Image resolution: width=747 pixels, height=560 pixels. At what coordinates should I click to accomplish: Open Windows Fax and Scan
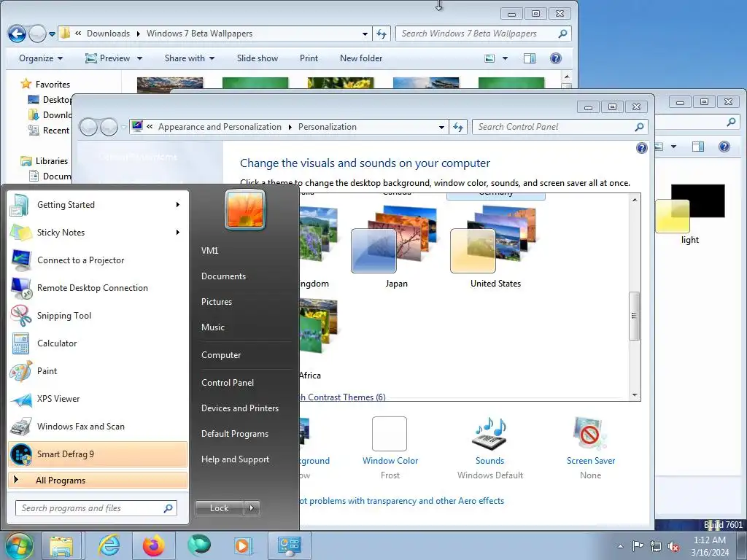pyautogui.click(x=98, y=426)
